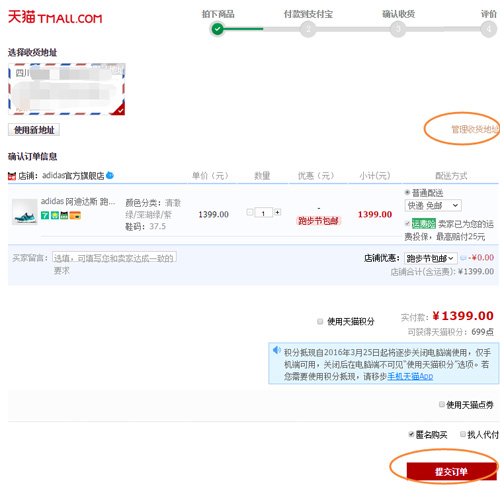Click the orange credit card badge
The width and height of the screenshot is (500, 487).
[75, 215]
